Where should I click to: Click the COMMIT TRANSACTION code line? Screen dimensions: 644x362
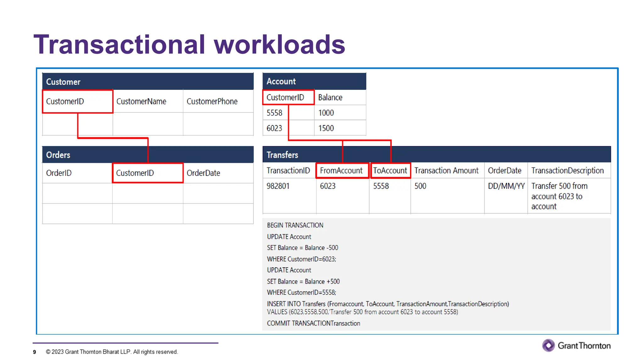point(313,323)
